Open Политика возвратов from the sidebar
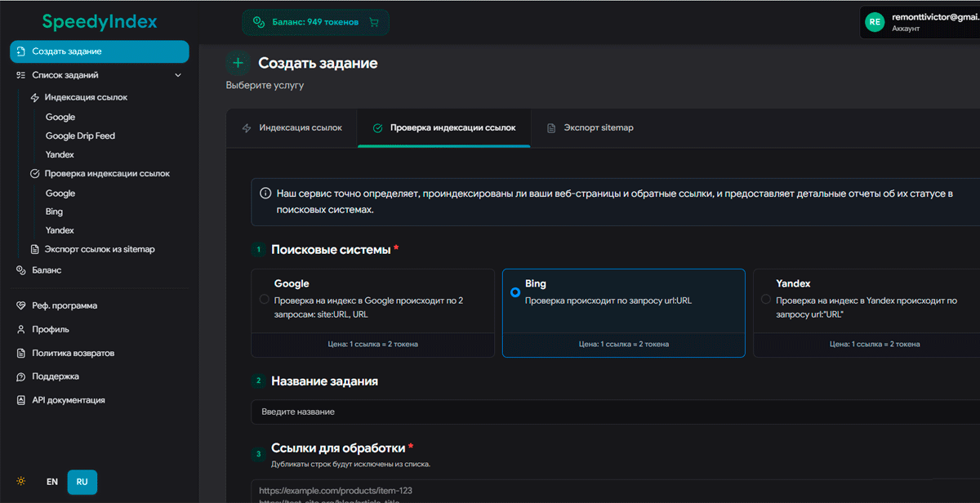Image resolution: width=980 pixels, height=503 pixels. click(20, 353)
